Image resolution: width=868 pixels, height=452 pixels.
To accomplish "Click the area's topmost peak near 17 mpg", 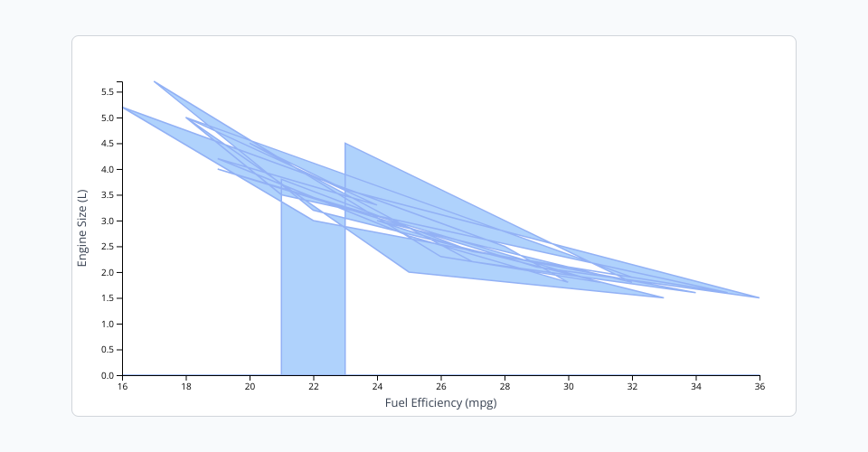I will tap(156, 83).
